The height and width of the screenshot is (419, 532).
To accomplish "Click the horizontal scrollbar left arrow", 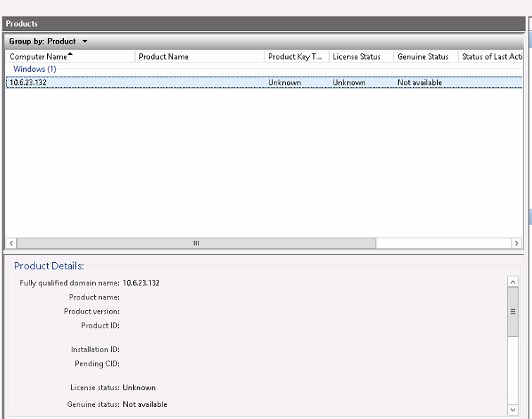I will 12,243.
